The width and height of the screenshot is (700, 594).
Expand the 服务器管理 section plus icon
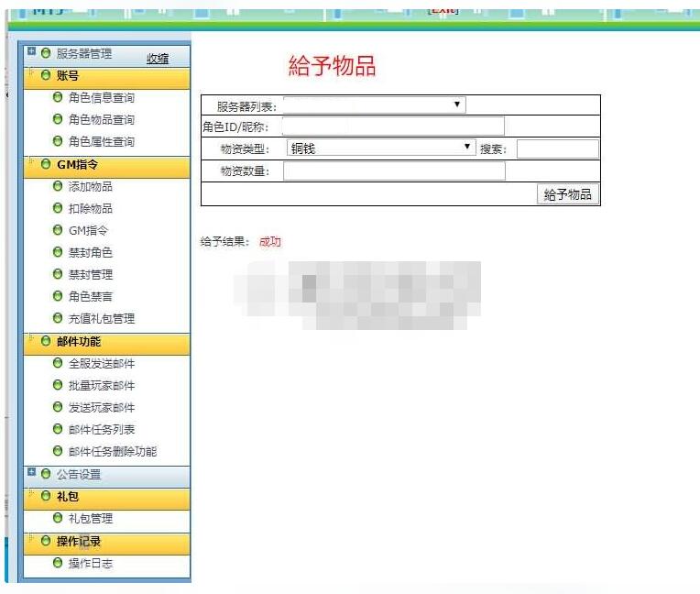coord(32,52)
